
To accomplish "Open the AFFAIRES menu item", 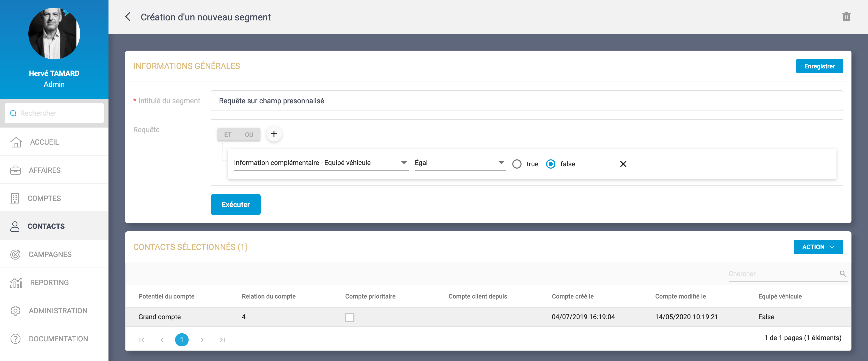I will coord(44,170).
